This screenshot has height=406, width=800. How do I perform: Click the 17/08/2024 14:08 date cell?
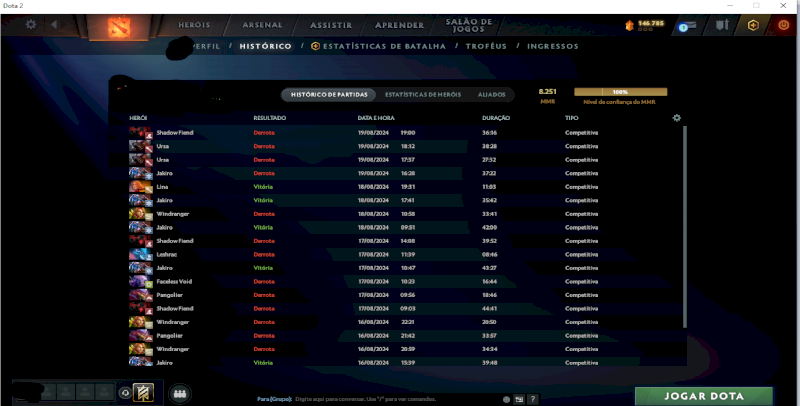[x=386, y=241]
